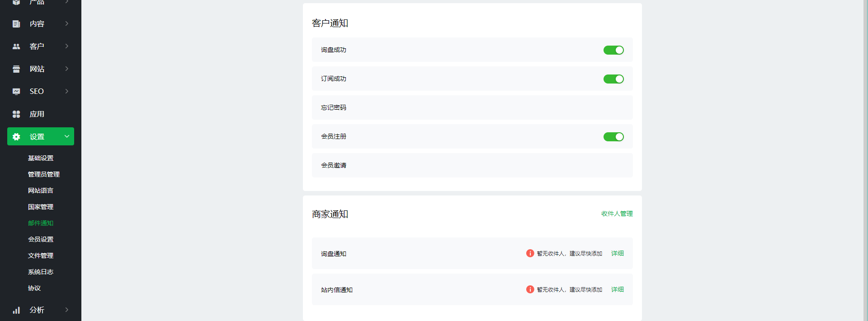Open the 应用 sidebar menu

41,114
